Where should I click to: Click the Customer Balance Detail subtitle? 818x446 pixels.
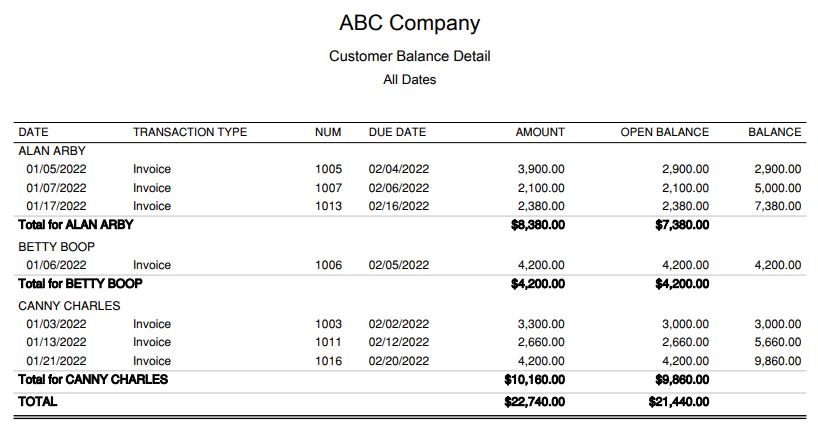[x=409, y=56]
